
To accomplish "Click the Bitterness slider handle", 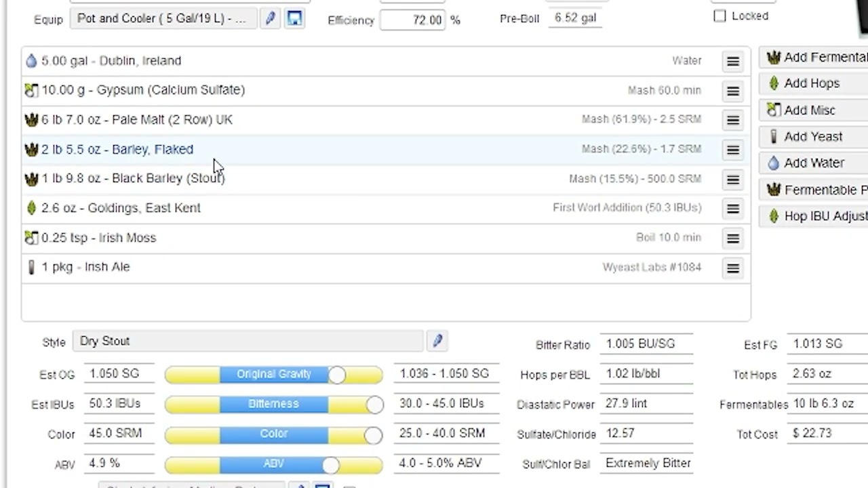I will point(374,405).
